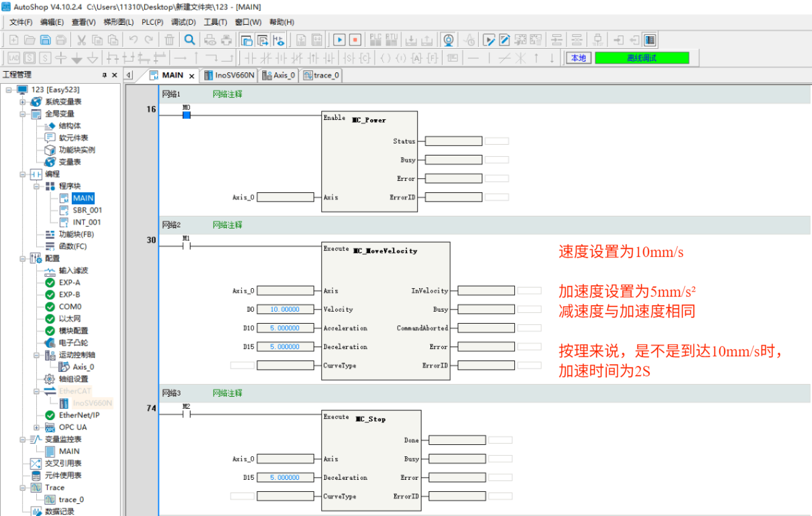
Task: Close the MAIN tab
Action: pos(192,76)
